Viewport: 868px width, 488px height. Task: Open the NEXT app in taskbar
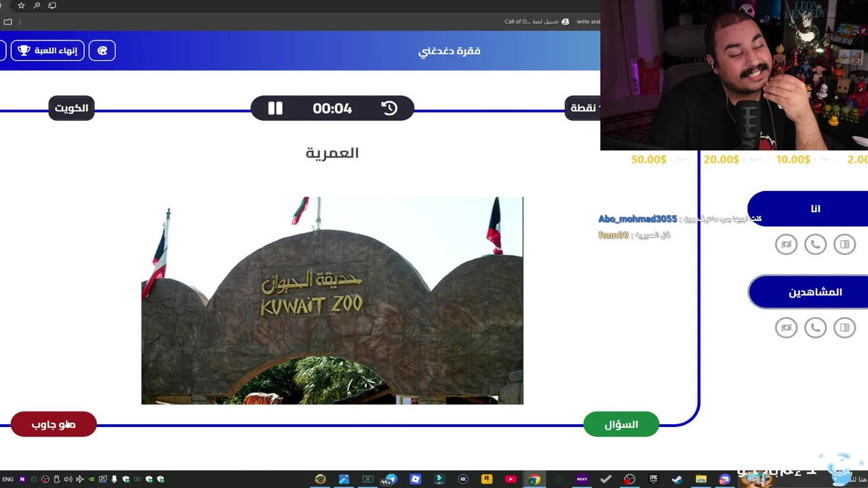click(582, 479)
